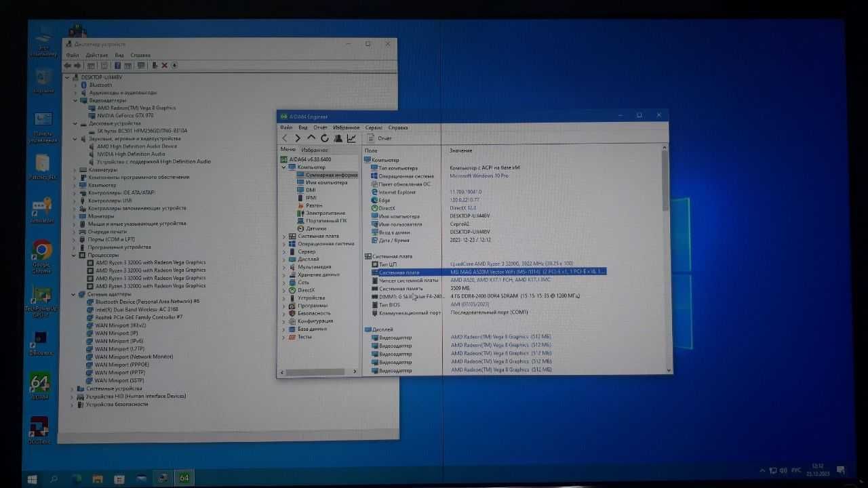Click the back arrow in Device Manager toolbar

pos(67,65)
